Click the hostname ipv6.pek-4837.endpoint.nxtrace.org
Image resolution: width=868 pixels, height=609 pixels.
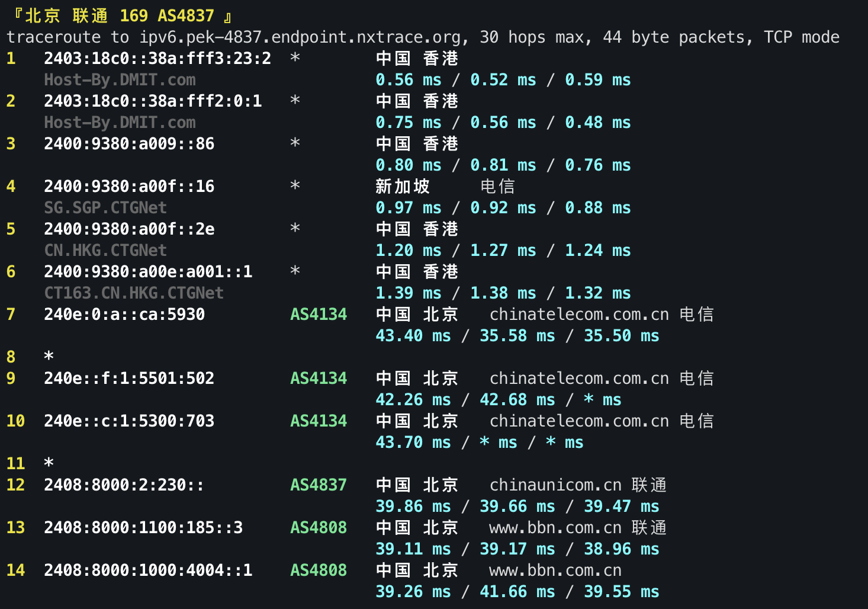(300, 37)
